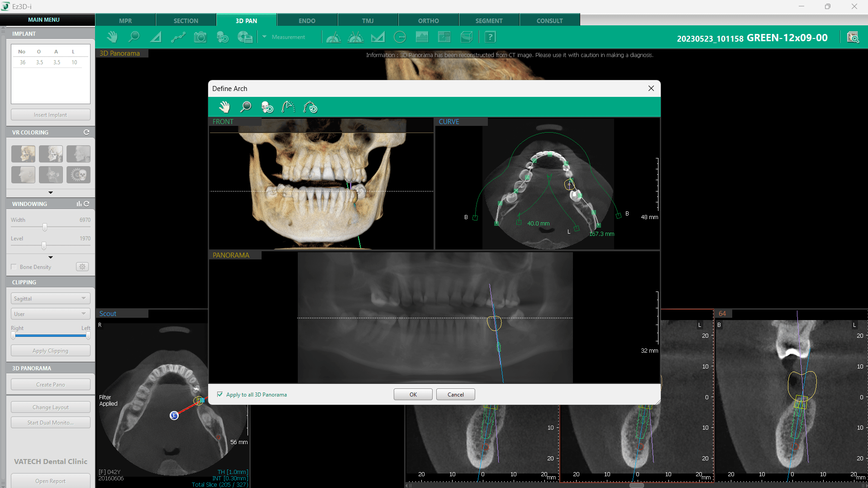Click OK in Define Arch dialog
Screen dimensions: 868x488
click(413, 394)
